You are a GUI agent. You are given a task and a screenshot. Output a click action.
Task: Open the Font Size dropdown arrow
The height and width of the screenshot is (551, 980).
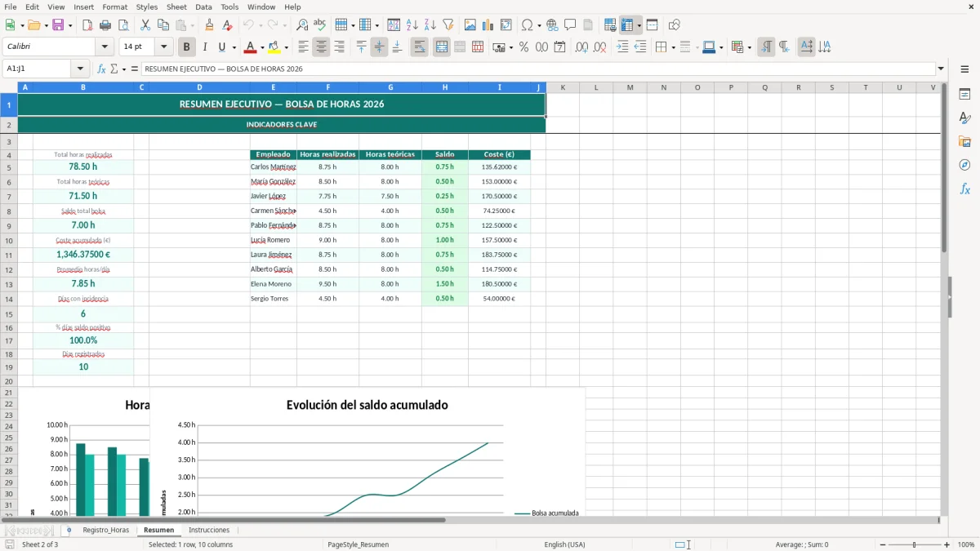click(x=164, y=47)
